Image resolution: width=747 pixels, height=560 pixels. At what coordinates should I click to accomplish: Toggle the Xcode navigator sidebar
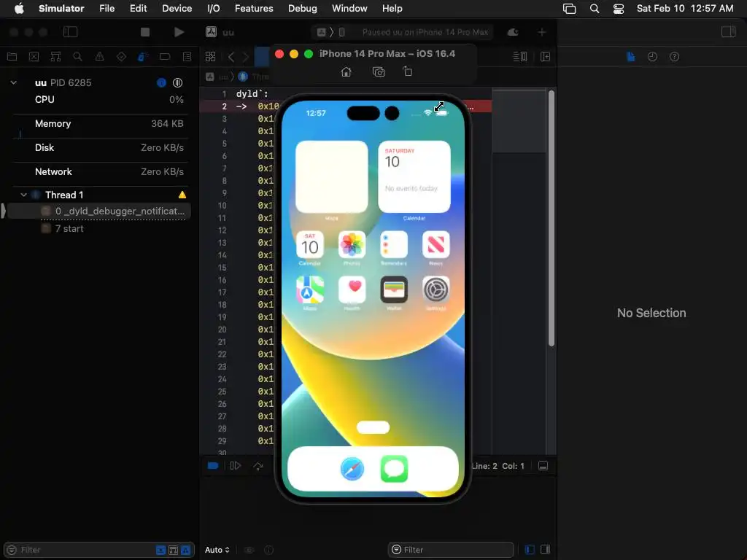(71, 32)
